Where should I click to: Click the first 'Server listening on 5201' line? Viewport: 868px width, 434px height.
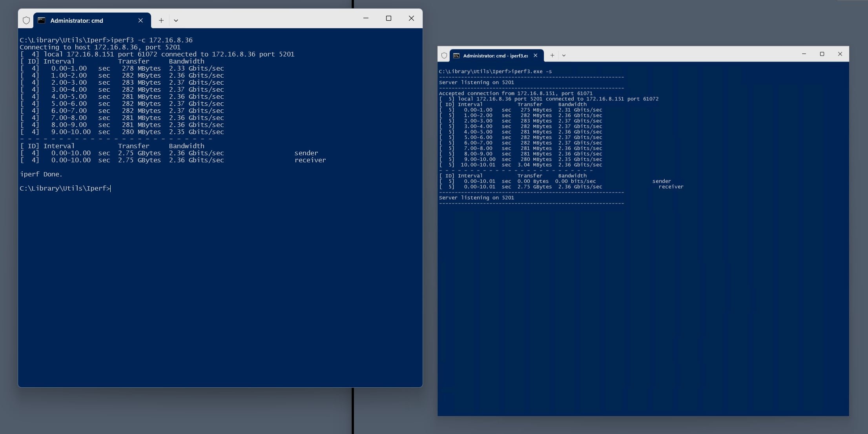pos(476,82)
